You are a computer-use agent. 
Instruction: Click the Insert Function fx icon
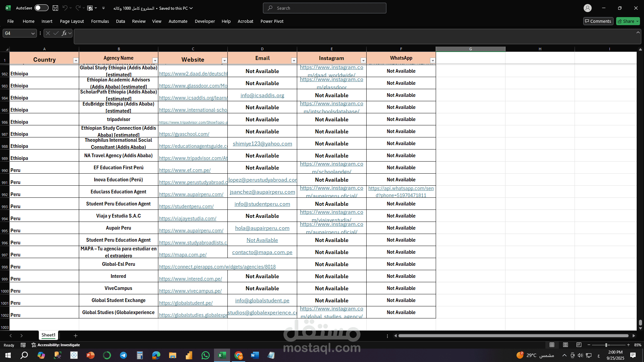pos(64,33)
